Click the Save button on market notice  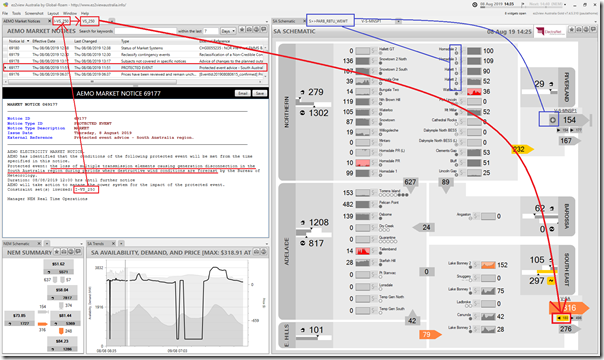click(260, 94)
